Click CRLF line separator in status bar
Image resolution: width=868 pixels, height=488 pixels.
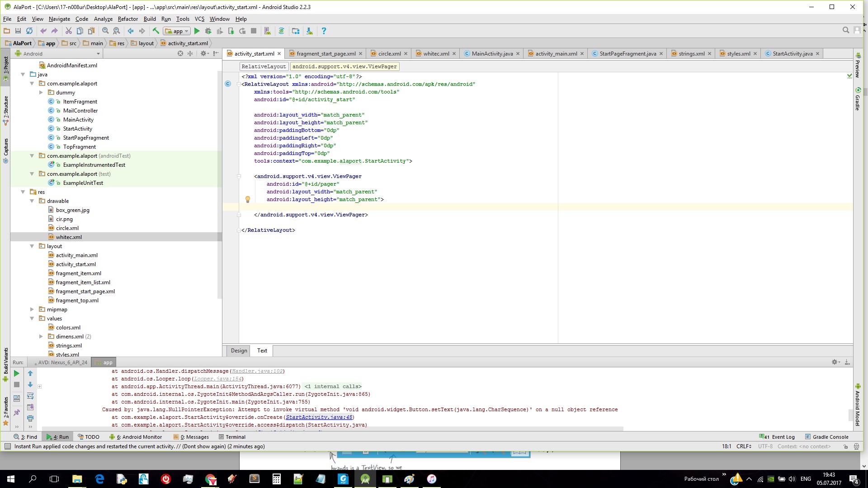click(744, 446)
